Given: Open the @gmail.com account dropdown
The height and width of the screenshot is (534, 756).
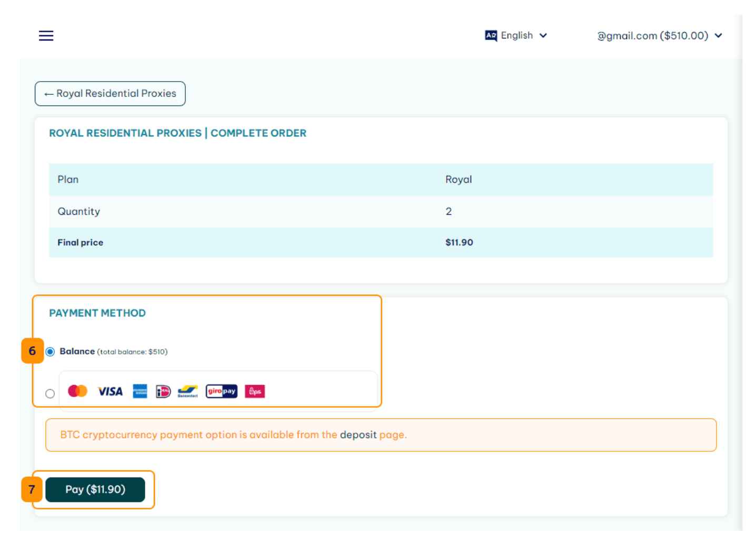Looking at the screenshot, I should coord(659,36).
